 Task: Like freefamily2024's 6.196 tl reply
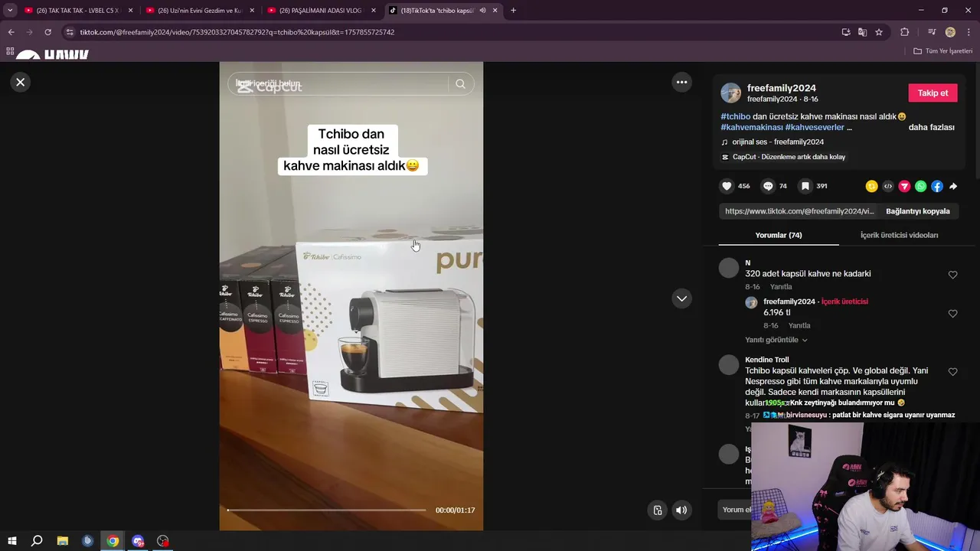(952, 314)
